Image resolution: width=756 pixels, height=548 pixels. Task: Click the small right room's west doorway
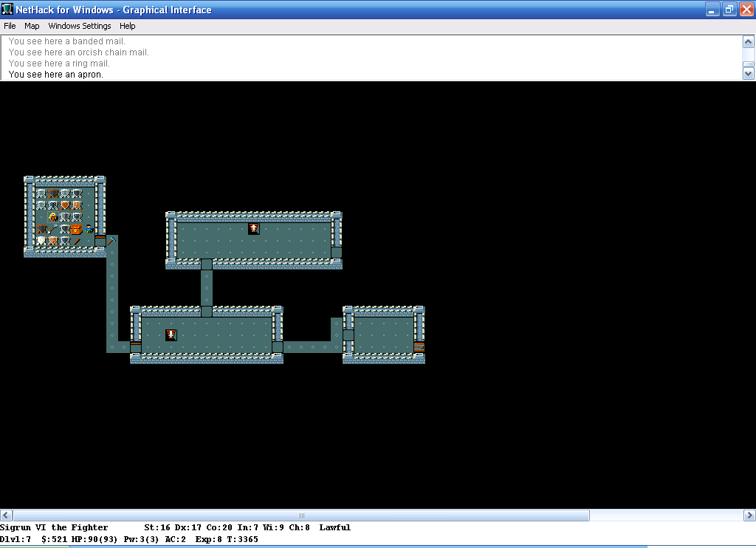[x=348, y=335]
